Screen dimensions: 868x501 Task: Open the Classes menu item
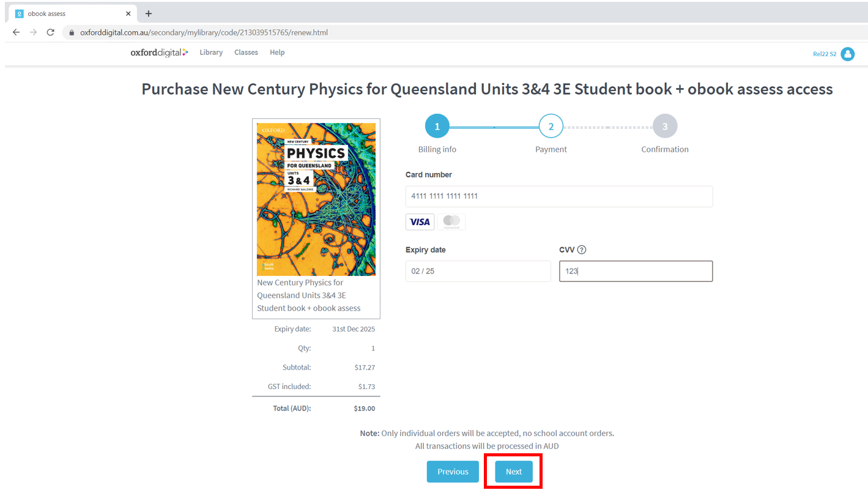pos(246,53)
